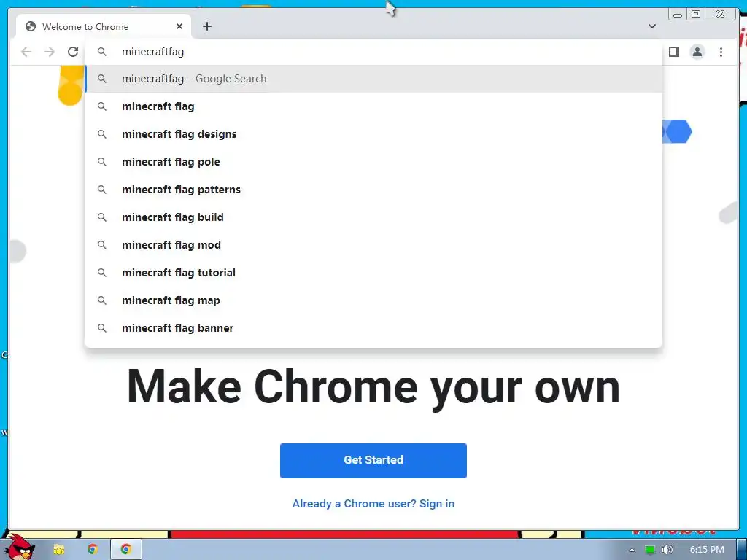
Task: Minimize the Chrome window
Action: [678, 15]
